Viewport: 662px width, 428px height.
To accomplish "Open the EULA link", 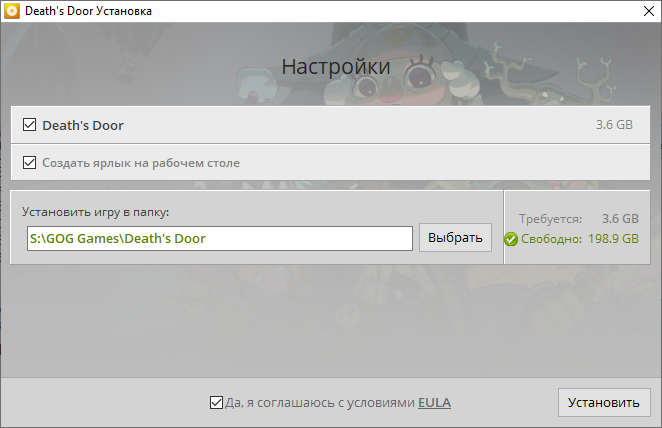I will [x=434, y=403].
